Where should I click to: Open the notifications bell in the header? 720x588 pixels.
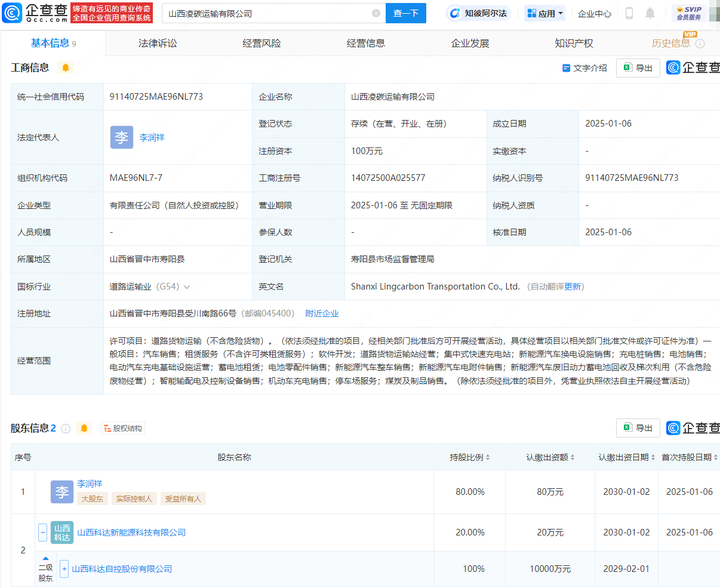point(650,13)
